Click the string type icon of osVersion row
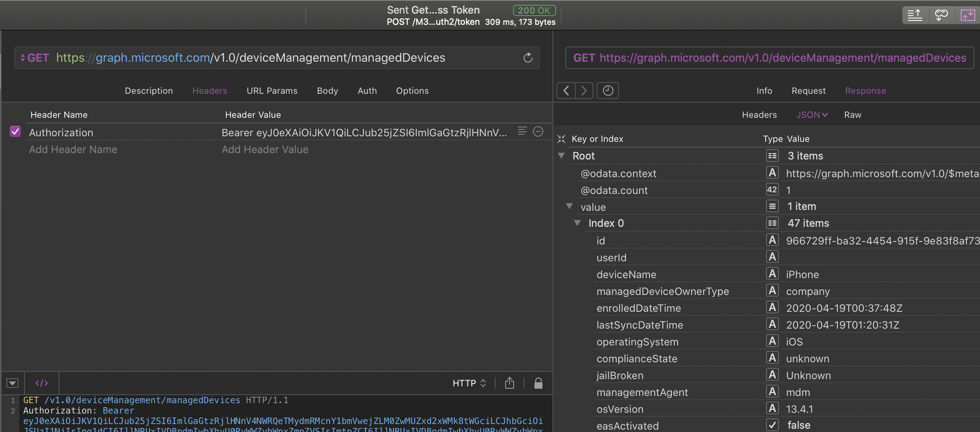Screen dimensions: 980x432 (x=772, y=408)
